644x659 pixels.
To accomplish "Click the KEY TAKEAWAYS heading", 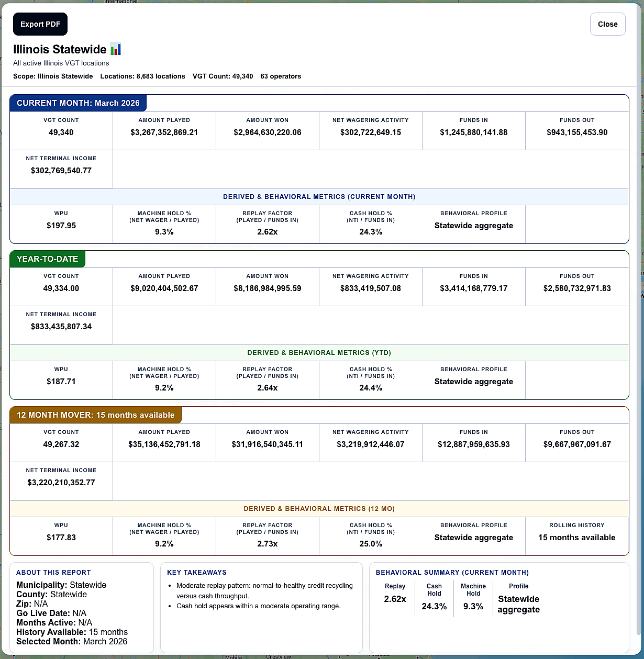I will (197, 573).
